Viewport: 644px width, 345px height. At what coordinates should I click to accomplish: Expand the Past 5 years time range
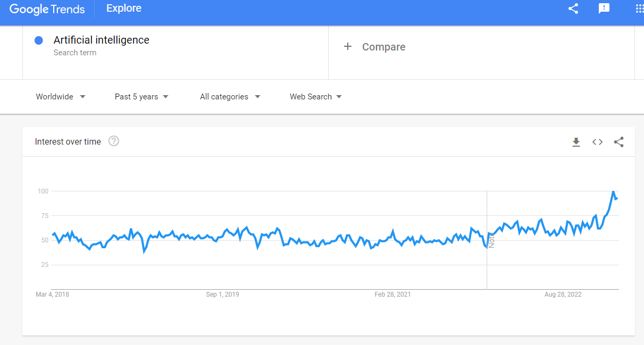(x=141, y=97)
